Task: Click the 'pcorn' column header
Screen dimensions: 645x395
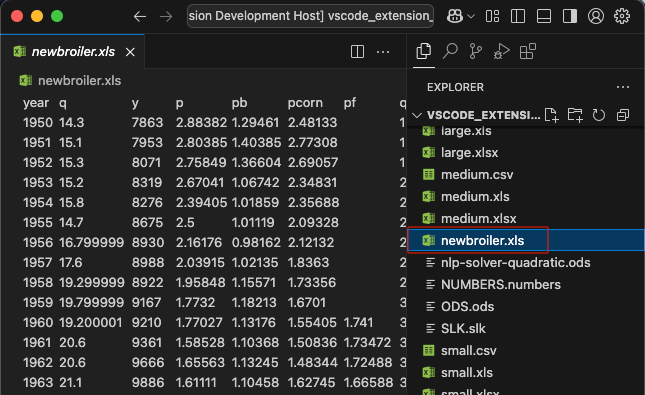Action: coord(305,103)
